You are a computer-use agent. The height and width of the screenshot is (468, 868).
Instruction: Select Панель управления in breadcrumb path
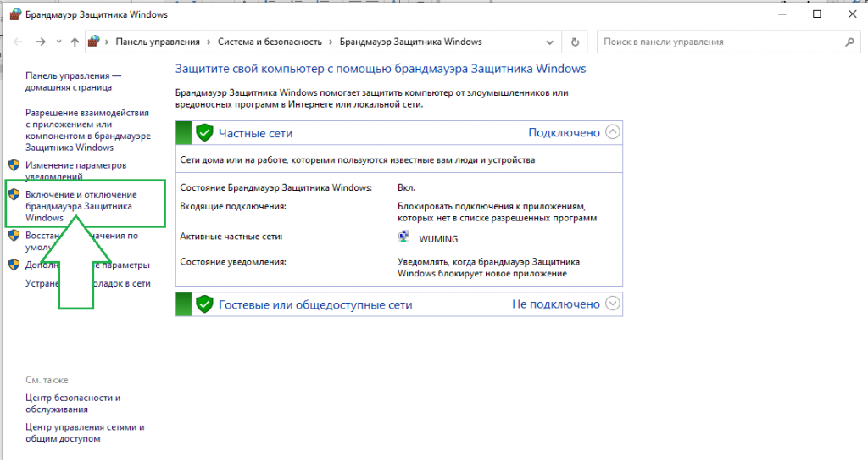(157, 42)
